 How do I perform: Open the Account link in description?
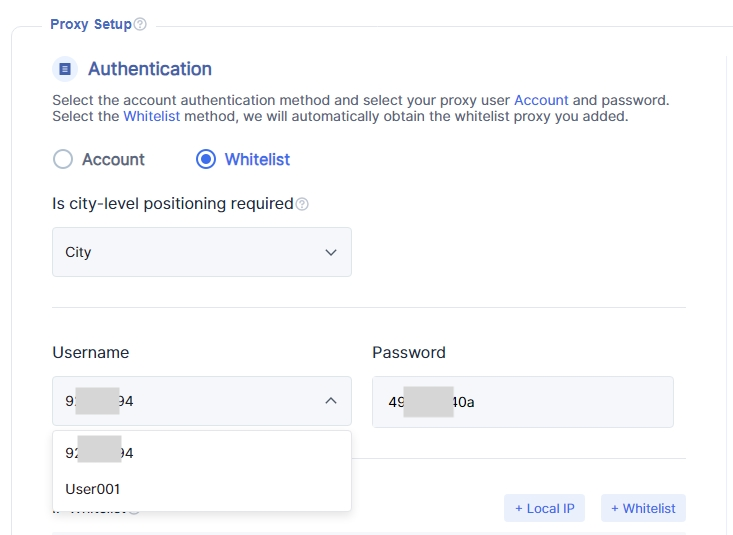click(541, 100)
